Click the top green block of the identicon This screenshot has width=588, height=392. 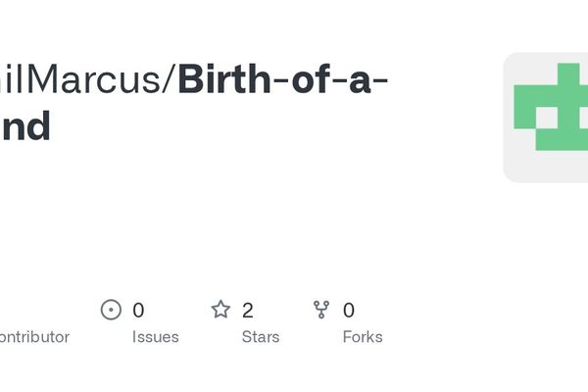570,74
